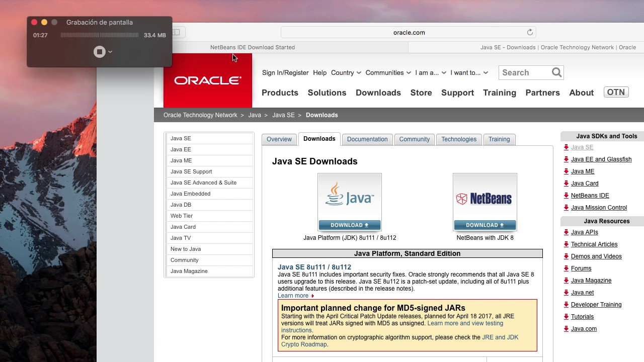Screen dimensions: 644x362
Task: Reload the oracle.com page
Action: [x=530, y=32]
